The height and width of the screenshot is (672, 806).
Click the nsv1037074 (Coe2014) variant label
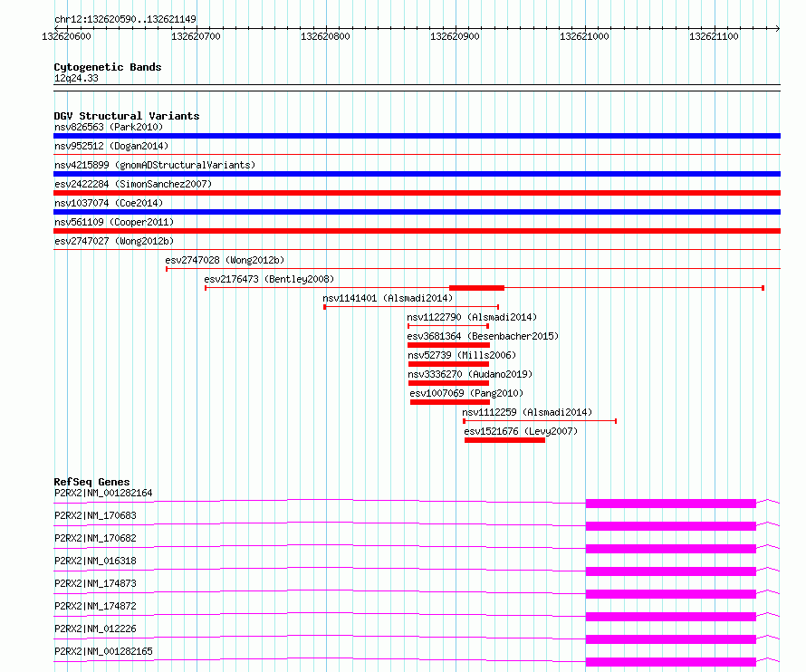pyautogui.click(x=109, y=203)
